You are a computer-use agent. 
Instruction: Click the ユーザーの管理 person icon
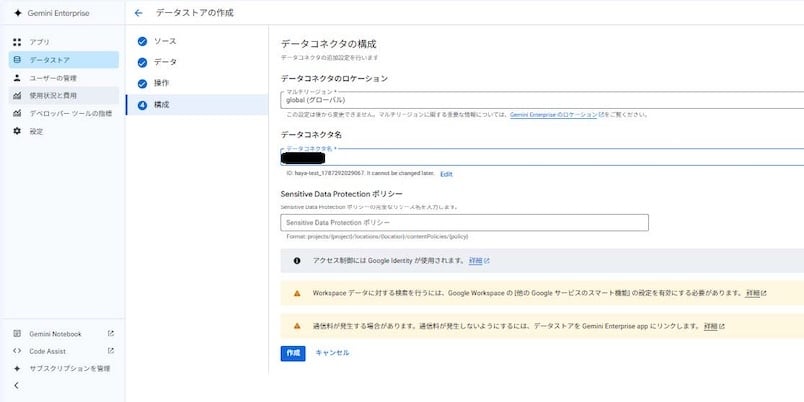point(17,78)
